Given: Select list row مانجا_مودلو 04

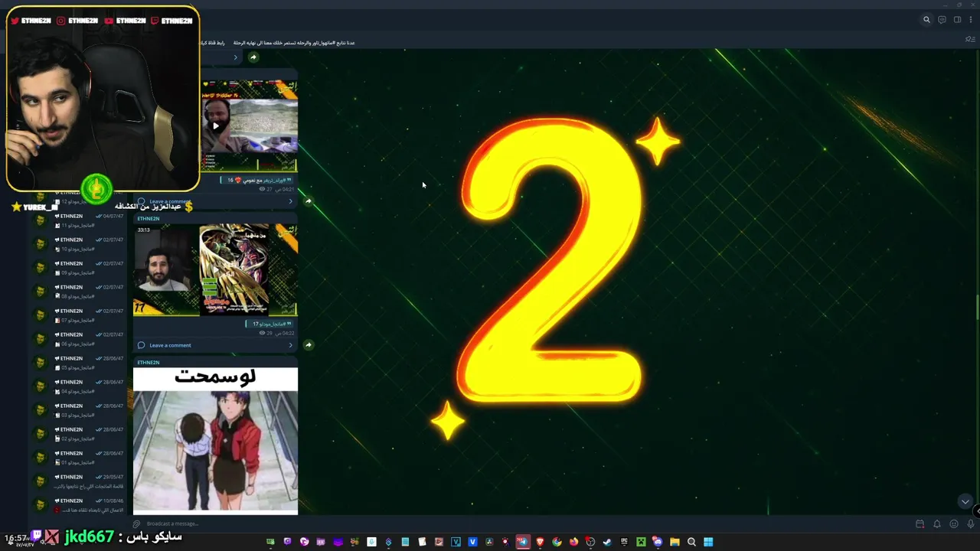Looking at the screenshot, I should pos(80,387).
